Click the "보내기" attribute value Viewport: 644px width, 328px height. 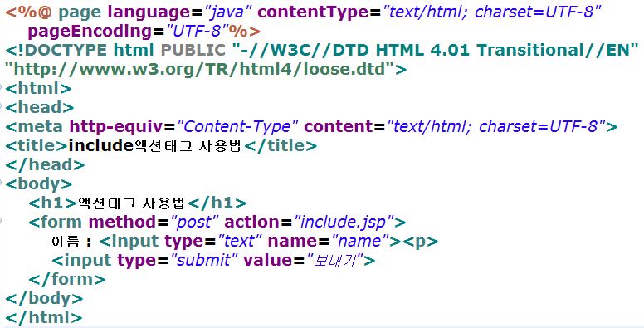[x=334, y=260]
